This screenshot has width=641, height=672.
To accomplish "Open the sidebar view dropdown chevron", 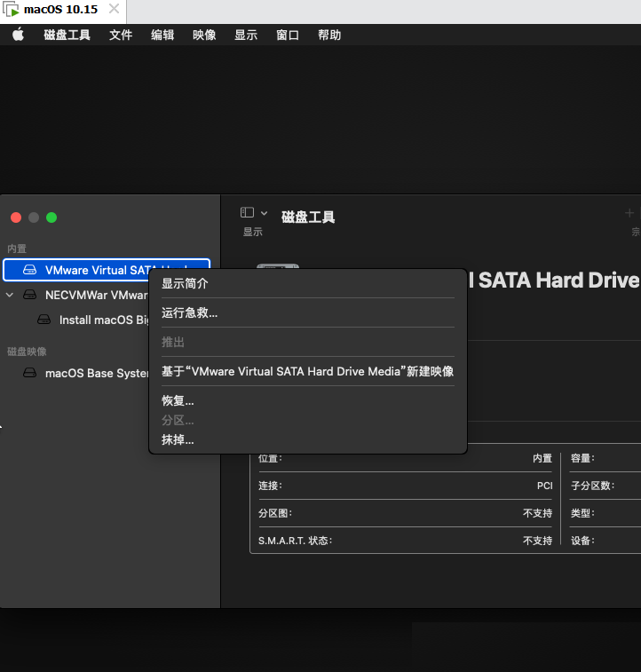I will [264, 213].
